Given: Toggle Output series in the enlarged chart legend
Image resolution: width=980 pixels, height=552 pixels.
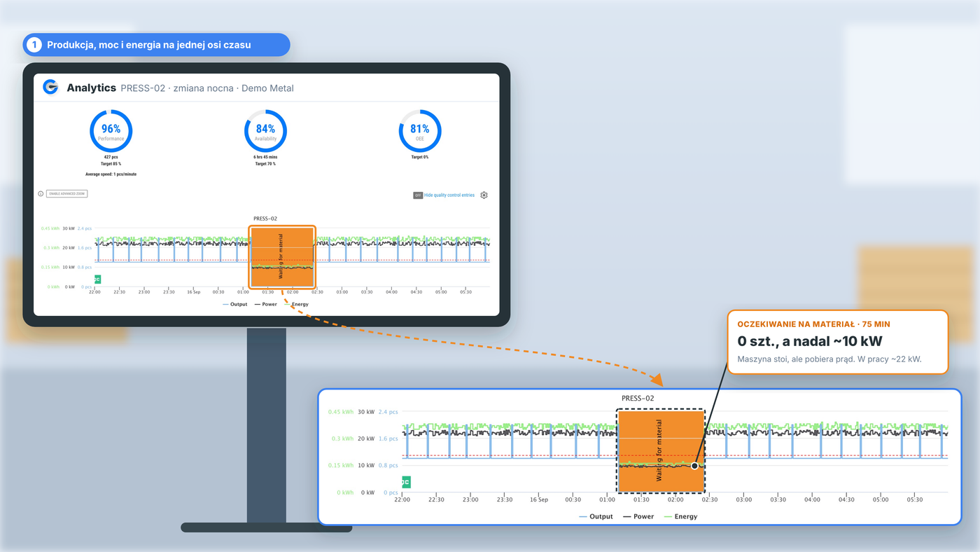Looking at the screenshot, I should tap(595, 516).
